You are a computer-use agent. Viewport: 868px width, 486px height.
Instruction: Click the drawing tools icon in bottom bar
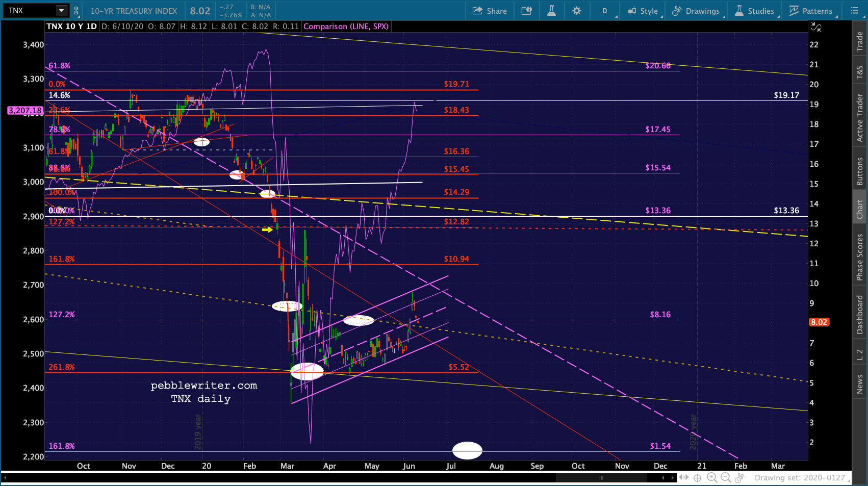(739, 478)
